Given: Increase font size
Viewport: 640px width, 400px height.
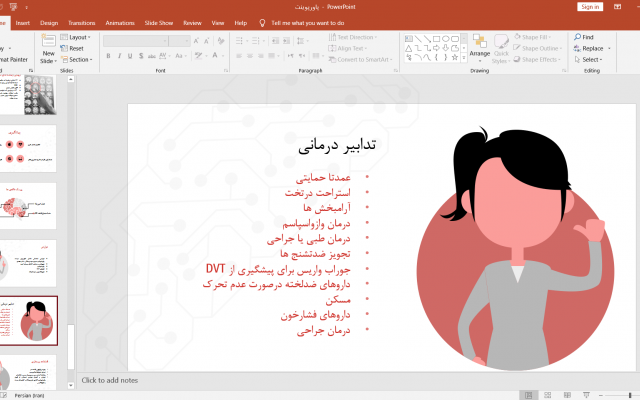Looking at the screenshot, I should [x=196, y=41].
